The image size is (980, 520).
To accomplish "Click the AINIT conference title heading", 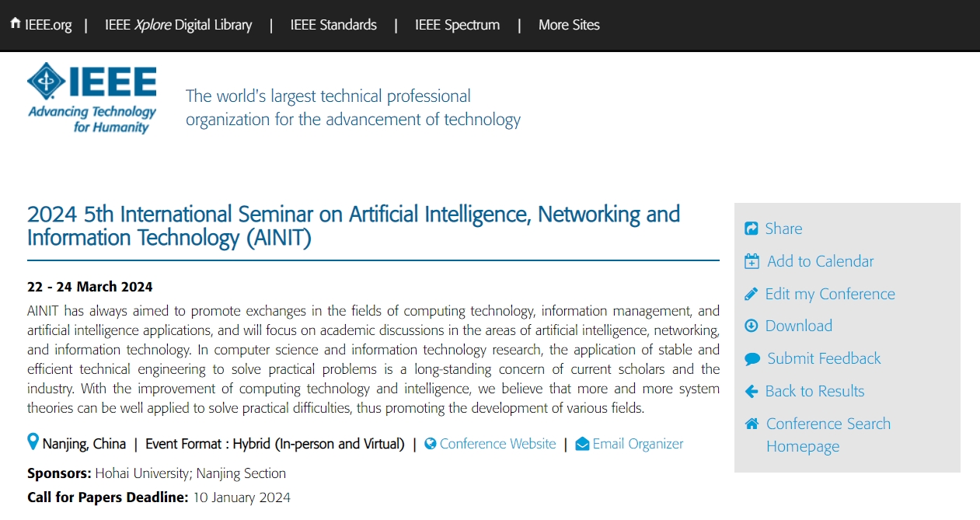I will [x=354, y=225].
